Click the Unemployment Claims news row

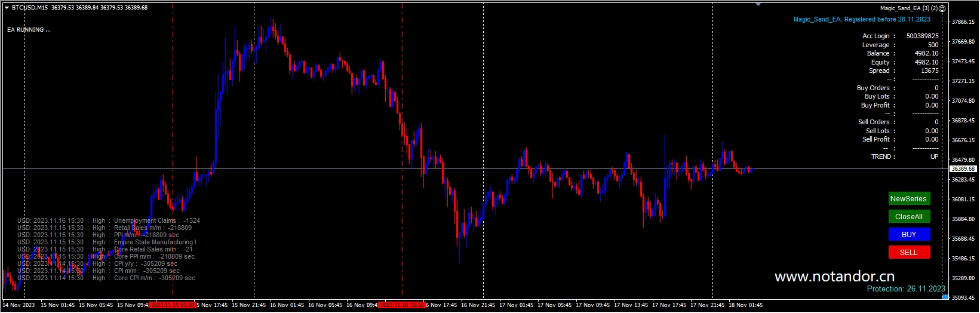(109, 221)
